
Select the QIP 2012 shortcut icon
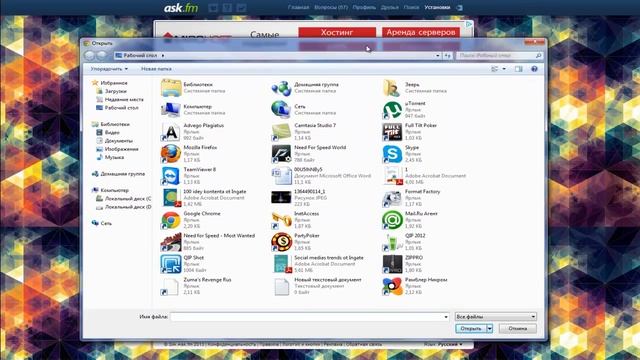392,242
